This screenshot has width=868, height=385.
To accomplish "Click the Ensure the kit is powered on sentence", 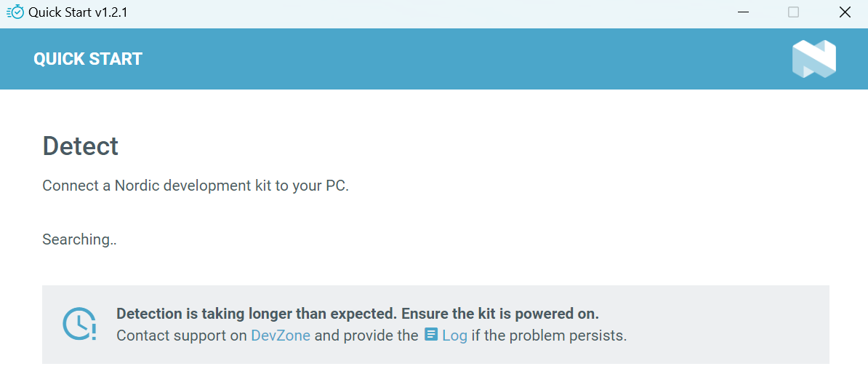I will pyautogui.click(x=500, y=314).
